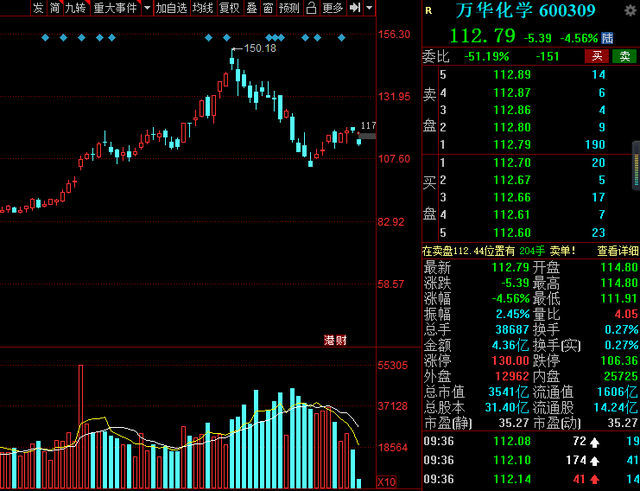This screenshot has width=640, height=491.
Task: Click the 港财 tag on the chart
Action: (x=335, y=340)
